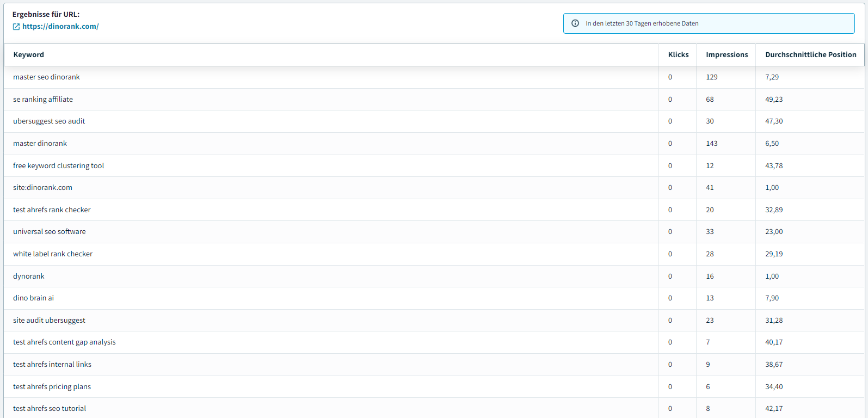Sort by Durchschnittliche Position column header

coord(810,55)
